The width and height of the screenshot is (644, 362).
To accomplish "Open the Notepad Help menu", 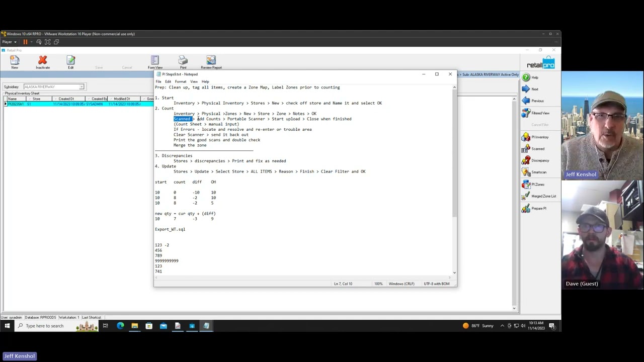I will click(x=205, y=81).
